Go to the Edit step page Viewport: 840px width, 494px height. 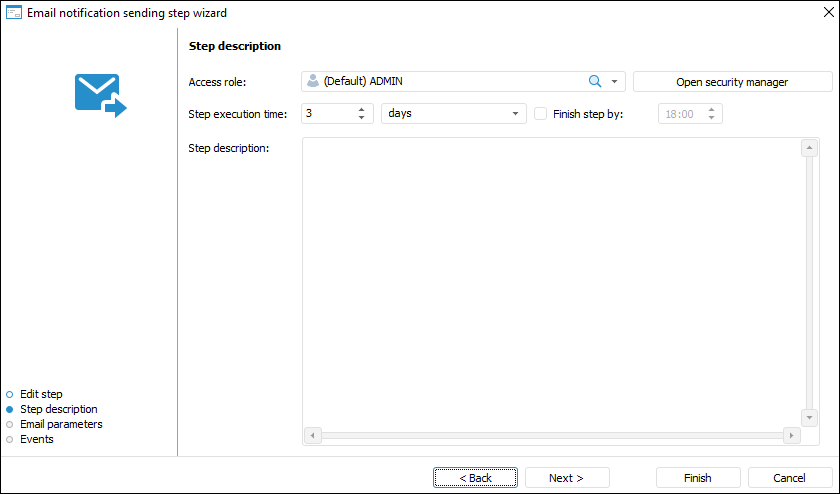41,394
